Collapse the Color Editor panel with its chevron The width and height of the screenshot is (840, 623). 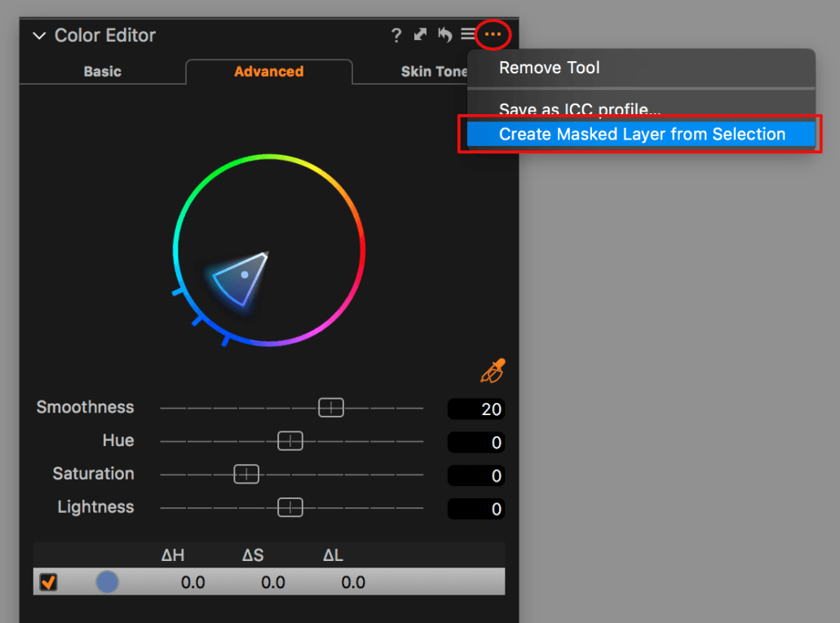click(x=38, y=35)
